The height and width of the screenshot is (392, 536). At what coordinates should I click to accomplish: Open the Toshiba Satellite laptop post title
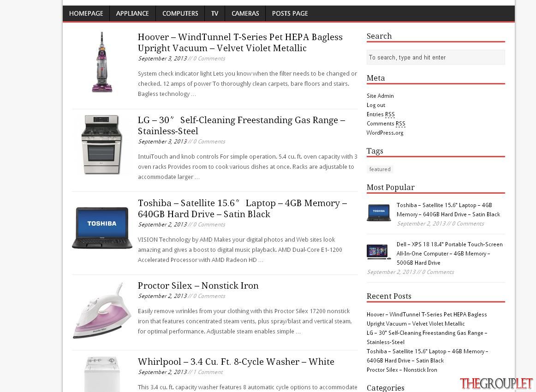[x=242, y=208]
